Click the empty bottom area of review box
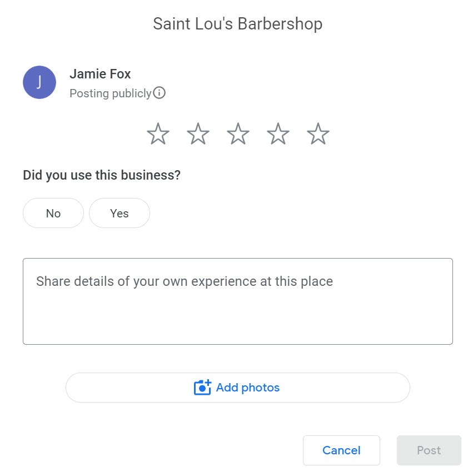This screenshot has height=476, width=473. pos(238,325)
